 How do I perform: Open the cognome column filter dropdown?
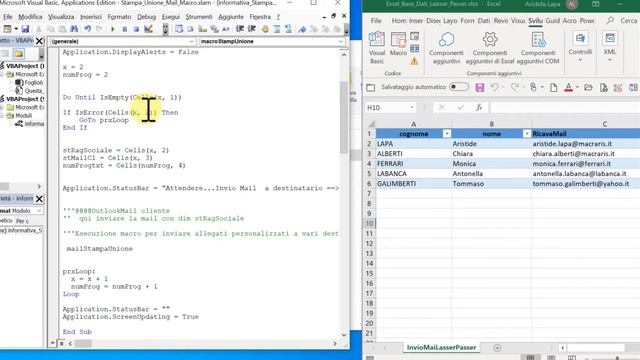[447, 134]
